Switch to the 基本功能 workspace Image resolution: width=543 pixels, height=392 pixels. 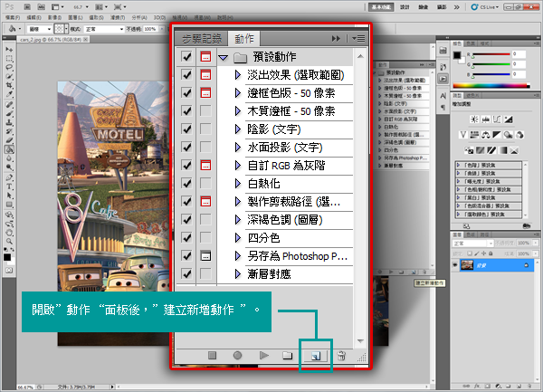[381, 7]
